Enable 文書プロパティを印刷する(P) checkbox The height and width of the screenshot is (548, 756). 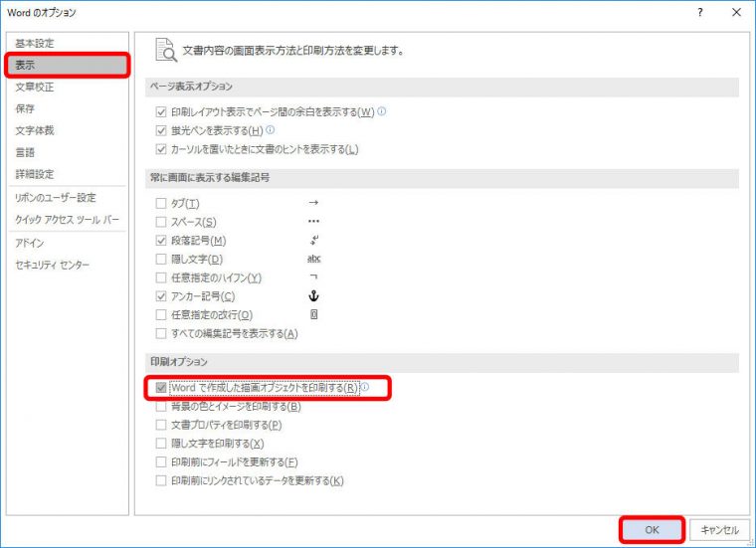161,425
